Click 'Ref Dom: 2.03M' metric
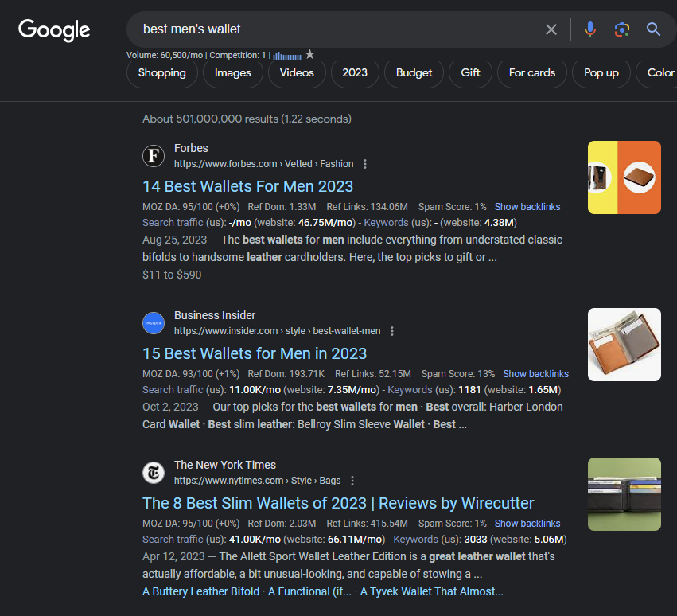Image resolution: width=677 pixels, height=616 pixels. (x=282, y=524)
